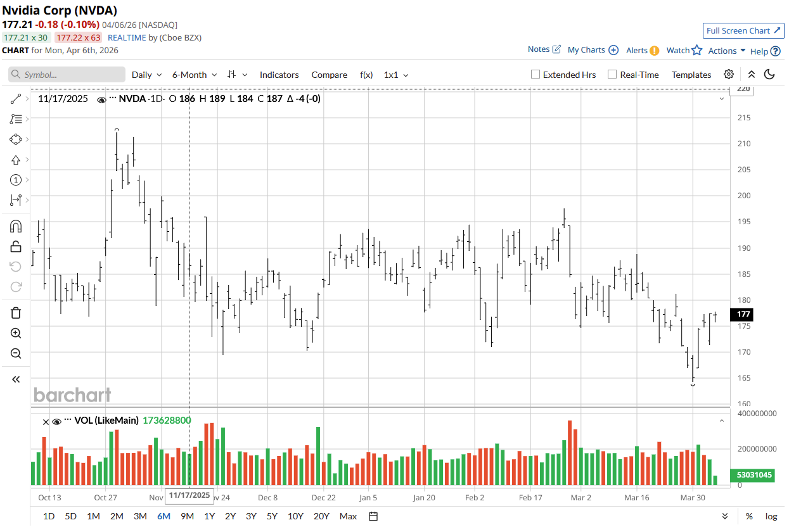The image size is (789, 532).
Task: Open the Daily frequency dropdown
Action: tap(146, 74)
